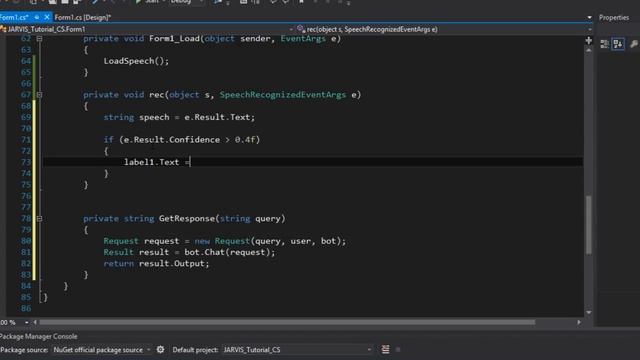This screenshot has height=360, width=640.
Task: Click the vertical scrollbar thumb
Action: (589, 224)
